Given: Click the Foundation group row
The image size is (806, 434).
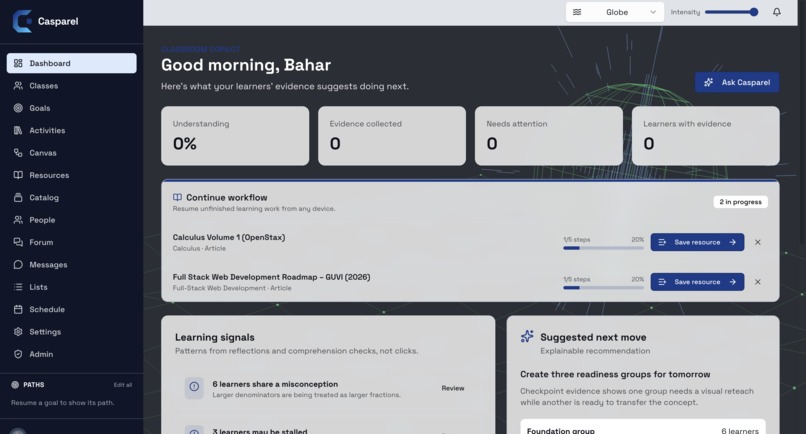Looking at the screenshot, I should [x=643, y=427].
